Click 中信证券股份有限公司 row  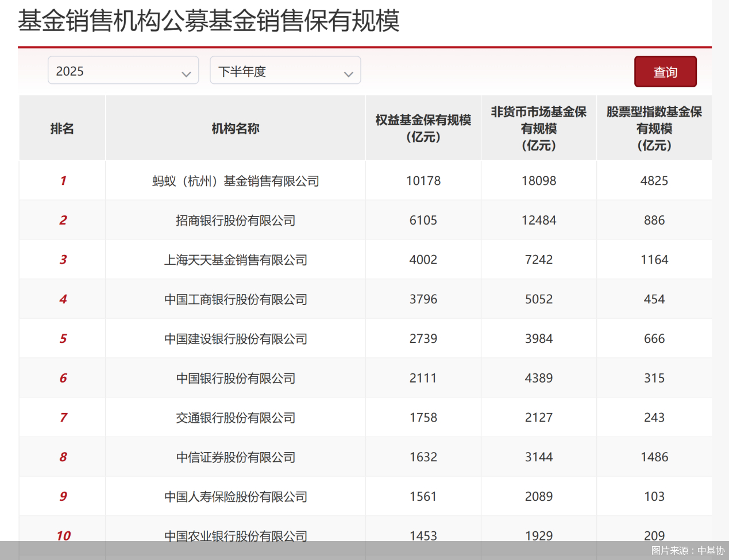coord(235,457)
